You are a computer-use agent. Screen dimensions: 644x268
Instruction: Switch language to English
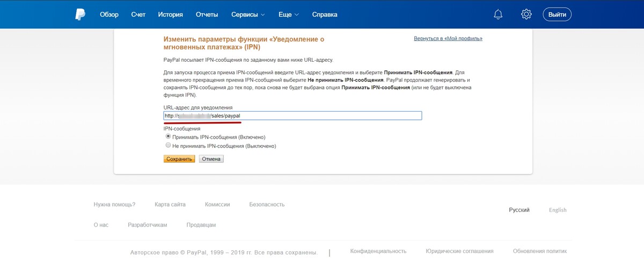pos(558,210)
